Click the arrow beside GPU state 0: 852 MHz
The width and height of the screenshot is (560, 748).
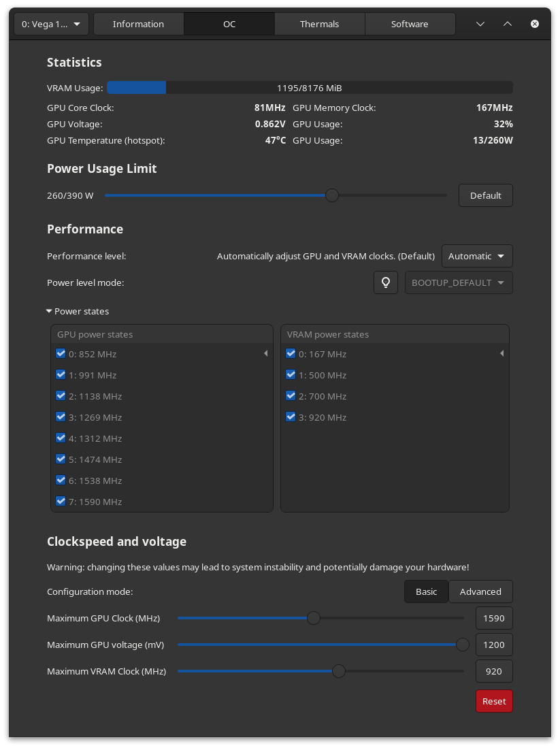click(266, 354)
